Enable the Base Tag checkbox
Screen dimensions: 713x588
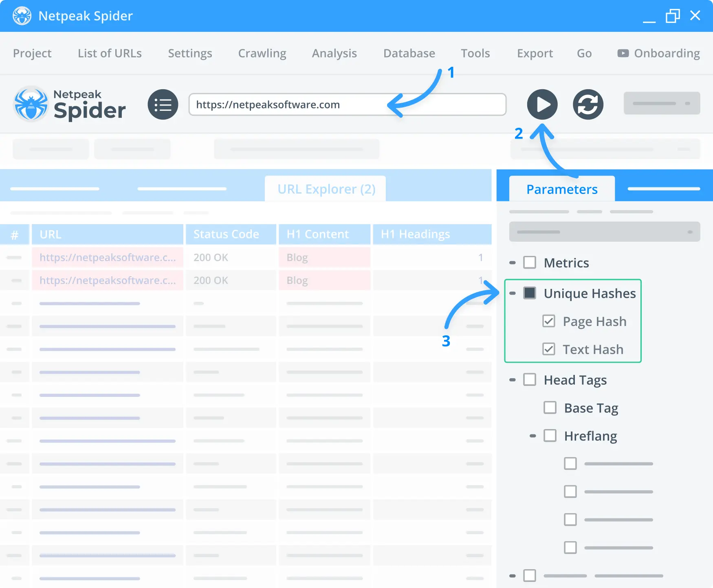[x=550, y=407]
